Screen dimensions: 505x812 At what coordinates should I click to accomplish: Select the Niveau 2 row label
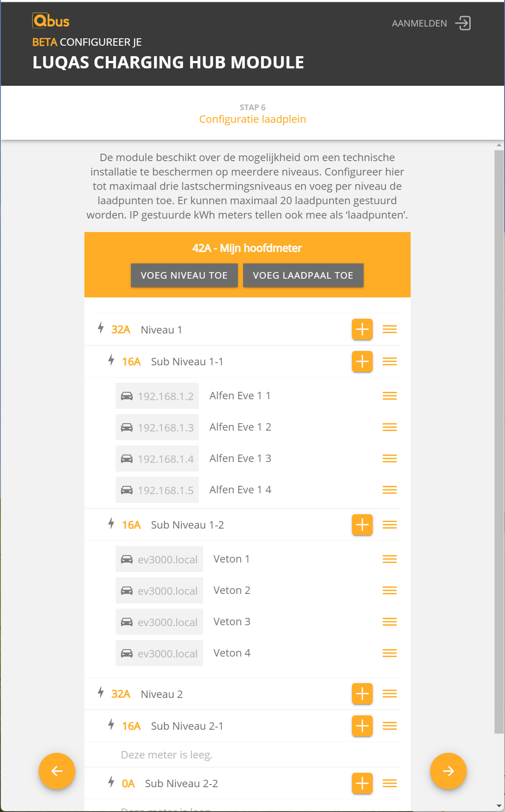pos(162,694)
